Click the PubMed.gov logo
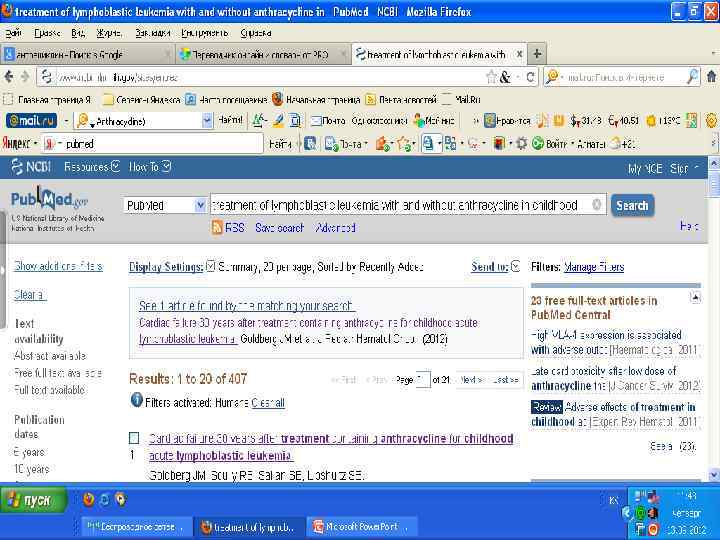 pos(49,198)
